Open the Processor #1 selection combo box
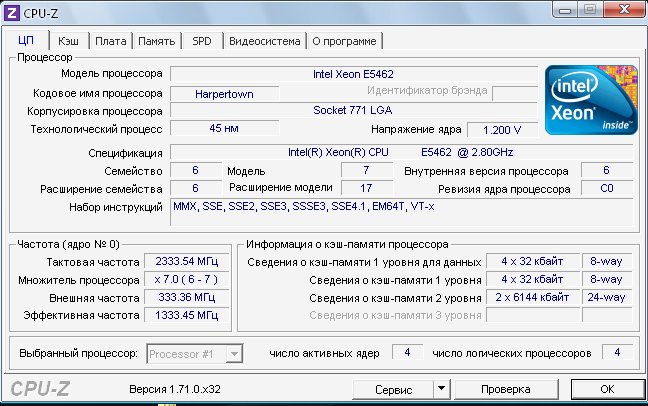 point(195,354)
